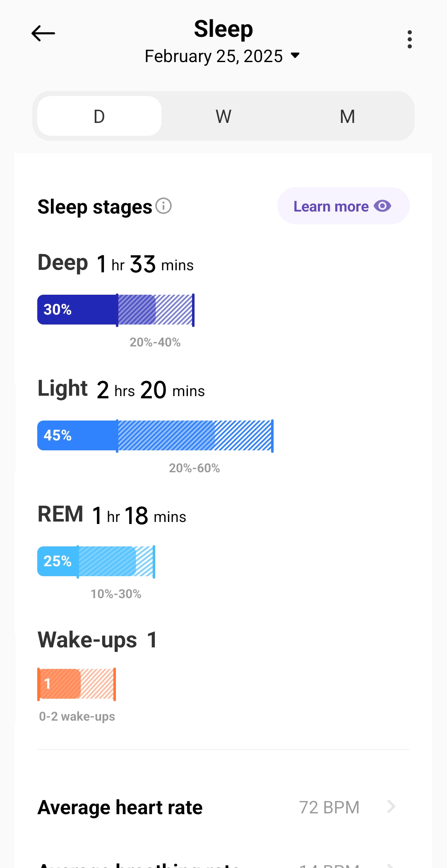Expand Average heart rate chevron
Screen dimensions: 447x868
tap(391, 806)
